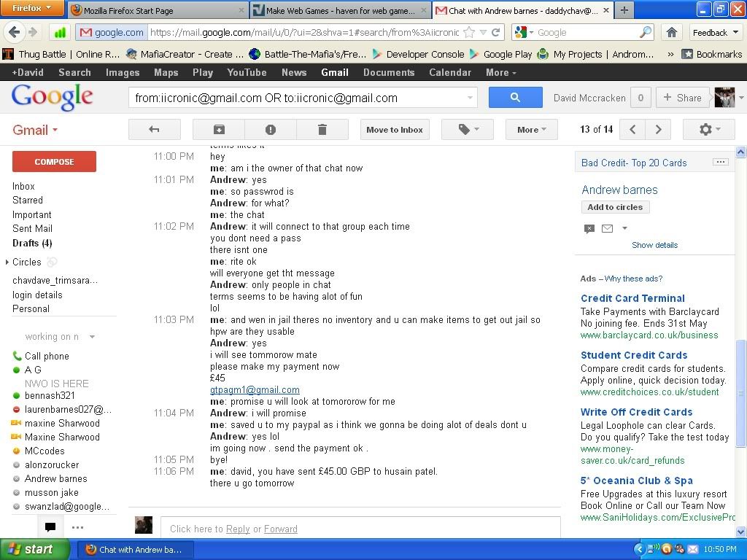This screenshot has width=747, height=560.
Task: Open the Labels dropdown
Action: 468,130
